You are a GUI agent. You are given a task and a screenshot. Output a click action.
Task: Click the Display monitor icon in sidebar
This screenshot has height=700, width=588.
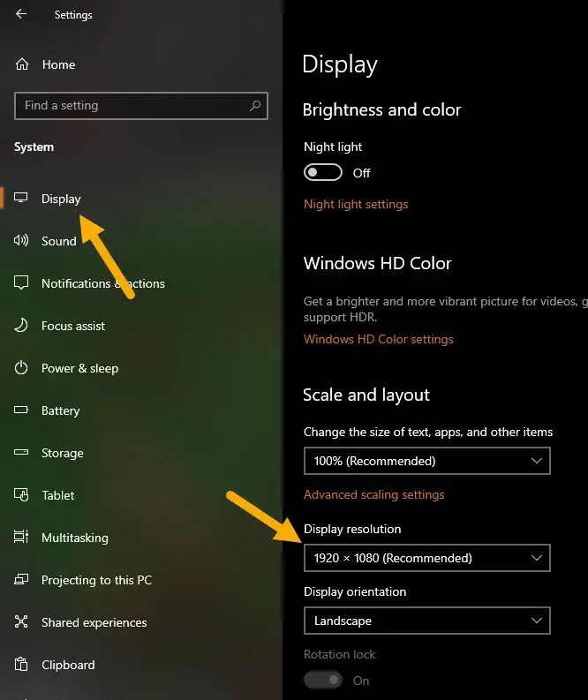tap(20, 198)
